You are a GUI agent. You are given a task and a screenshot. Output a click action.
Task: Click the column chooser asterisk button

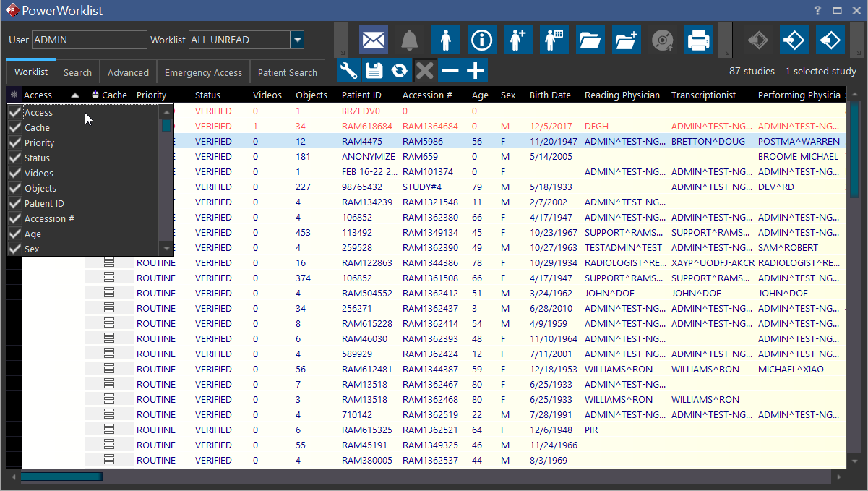click(x=14, y=95)
